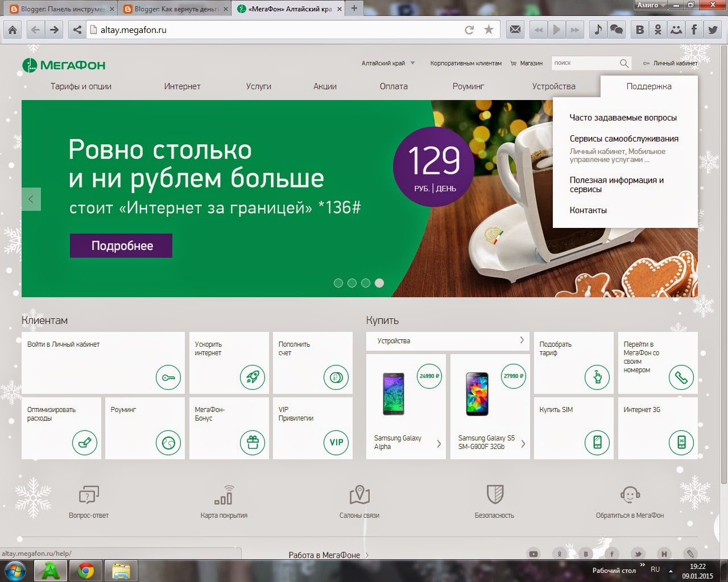This screenshot has width=728, height=582.
Task: Select the fourth banner slide dot
Action: click(x=379, y=283)
